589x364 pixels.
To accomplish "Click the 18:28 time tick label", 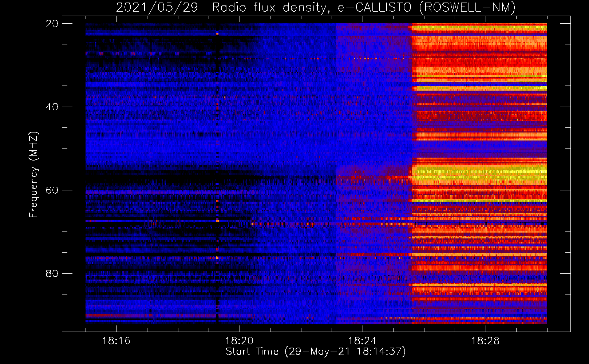I will click(485, 341).
